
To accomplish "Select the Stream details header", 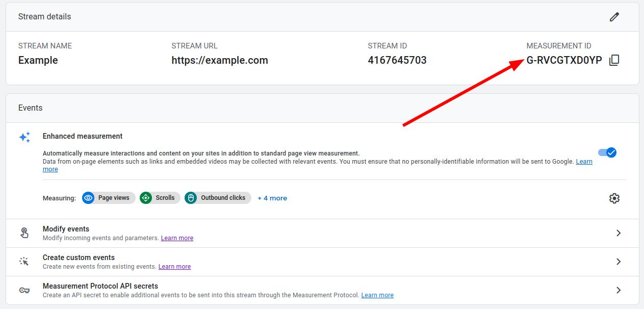I will [44, 16].
